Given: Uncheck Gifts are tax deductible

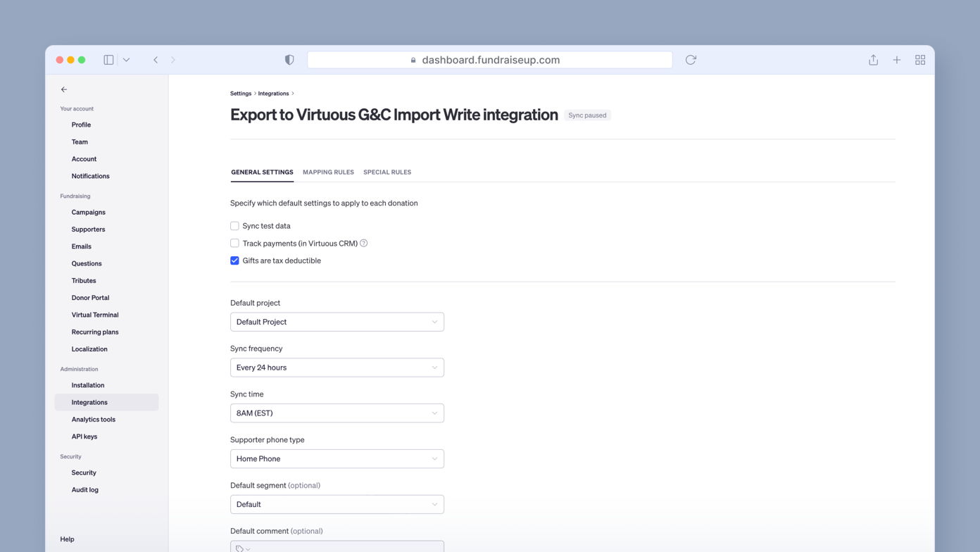Looking at the screenshot, I should (234, 261).
